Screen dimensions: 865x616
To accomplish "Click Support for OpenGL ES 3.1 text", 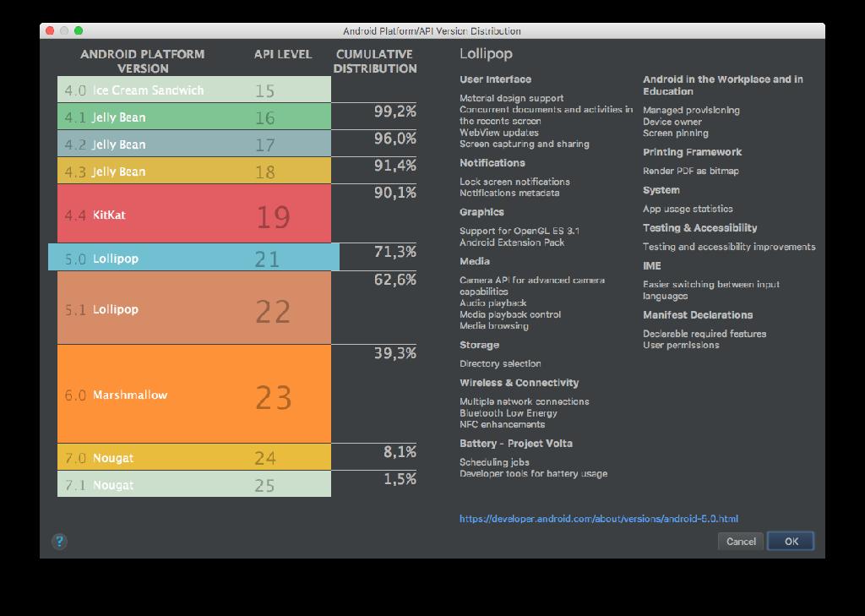I will coord(520,231).
